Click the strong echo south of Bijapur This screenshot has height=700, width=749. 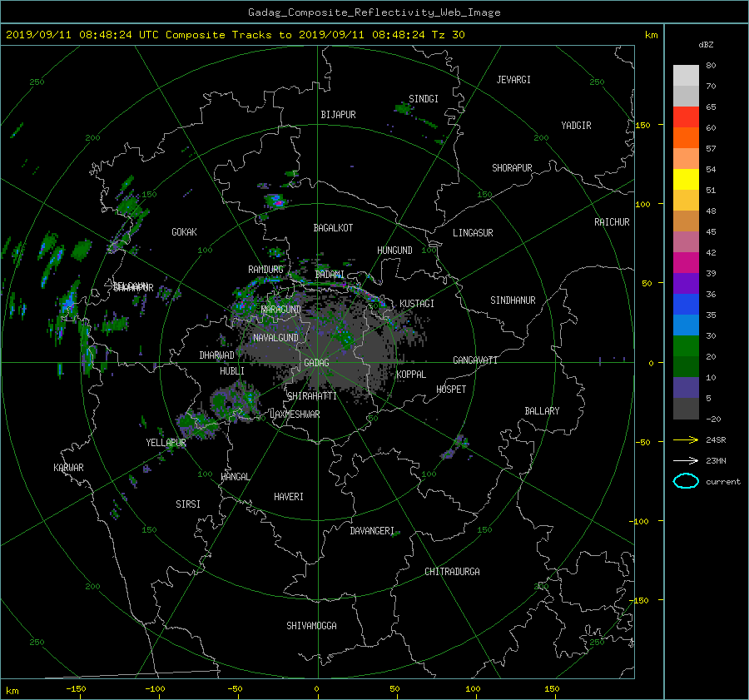276,201
